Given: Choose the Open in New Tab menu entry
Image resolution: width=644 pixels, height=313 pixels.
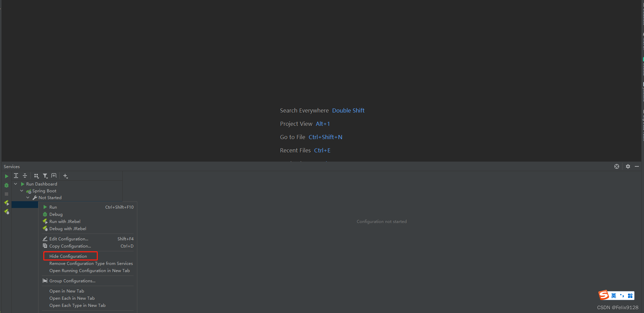Looking at the screenshot, I should click(88, 291).
